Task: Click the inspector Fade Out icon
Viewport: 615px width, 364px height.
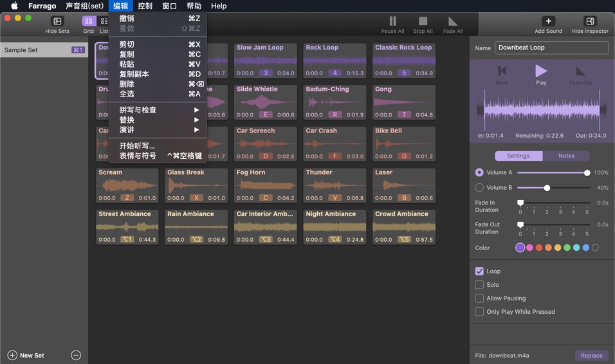Action: coord(580,71)
